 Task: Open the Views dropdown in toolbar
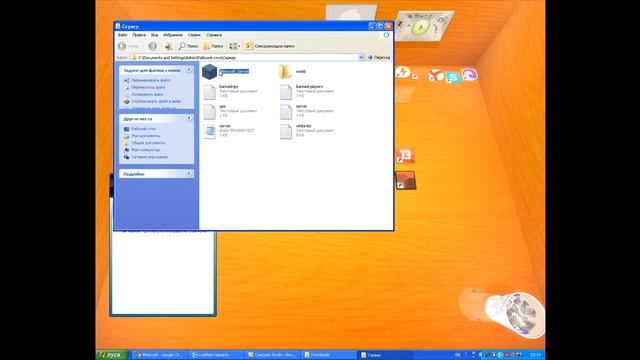(235, 46)
